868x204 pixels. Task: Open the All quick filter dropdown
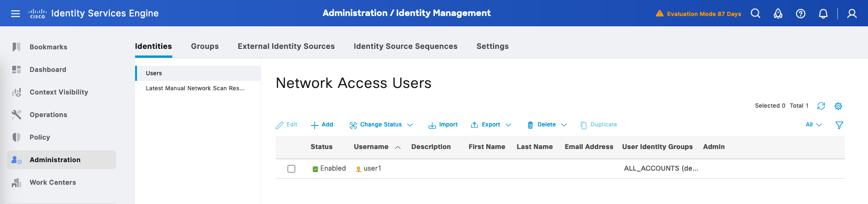813,125
